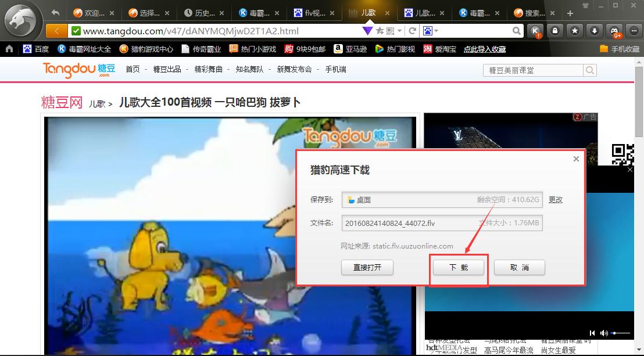The width and height of the screenshot is (644, 356).
Task: Click the magnifier icon in browser search box
Action: 517,31
